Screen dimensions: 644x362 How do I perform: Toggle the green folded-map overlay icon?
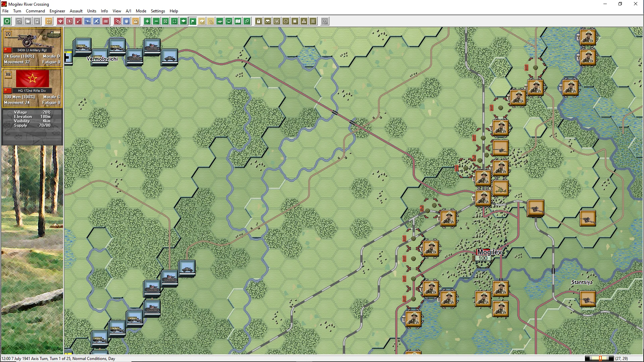[x=238, y=21]
